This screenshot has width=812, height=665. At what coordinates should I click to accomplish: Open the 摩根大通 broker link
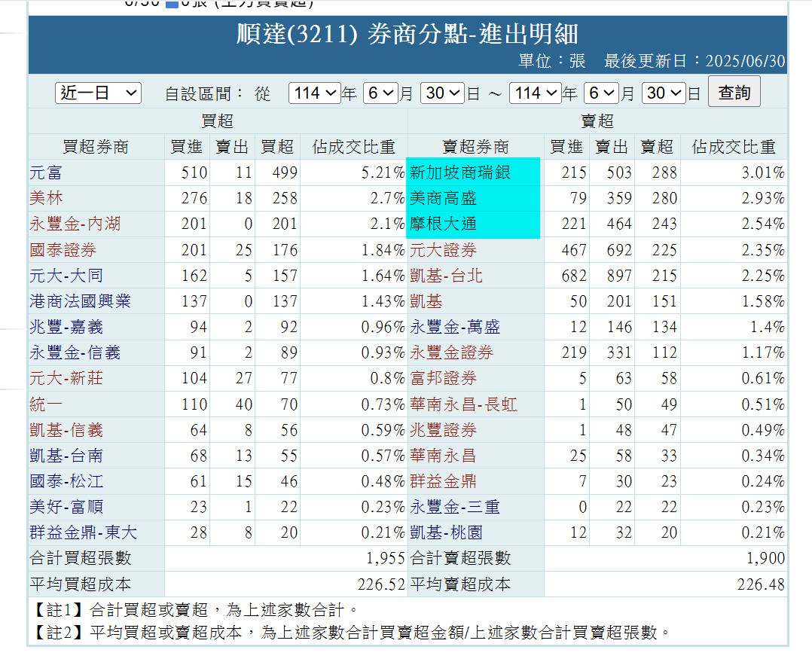443,224
